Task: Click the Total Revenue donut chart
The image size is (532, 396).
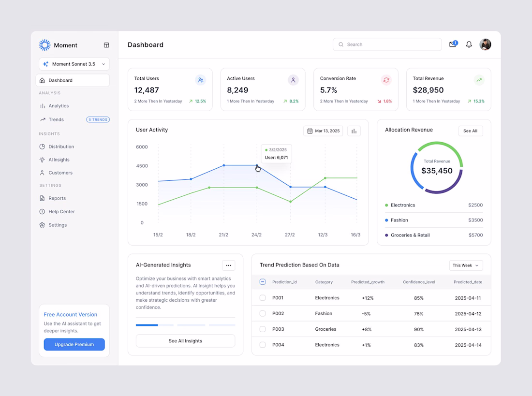Action: (x=437, y=168)
